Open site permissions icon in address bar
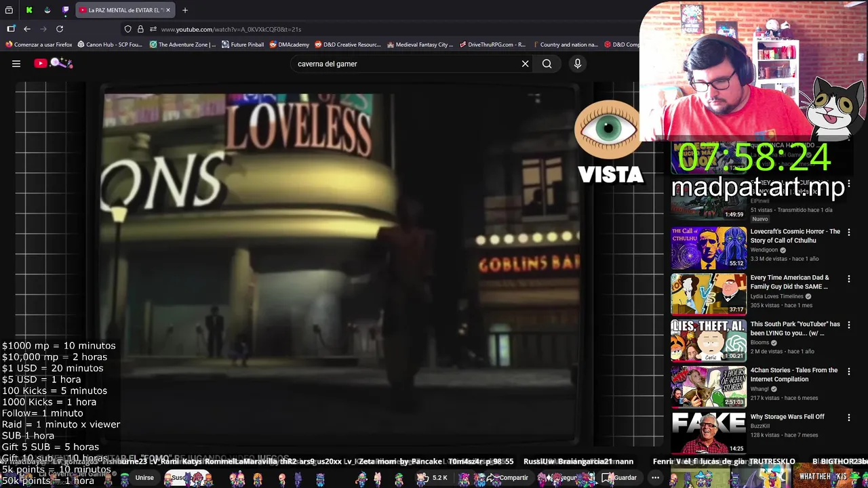This screenshot has height=488, width=868. tap(153, 29)
